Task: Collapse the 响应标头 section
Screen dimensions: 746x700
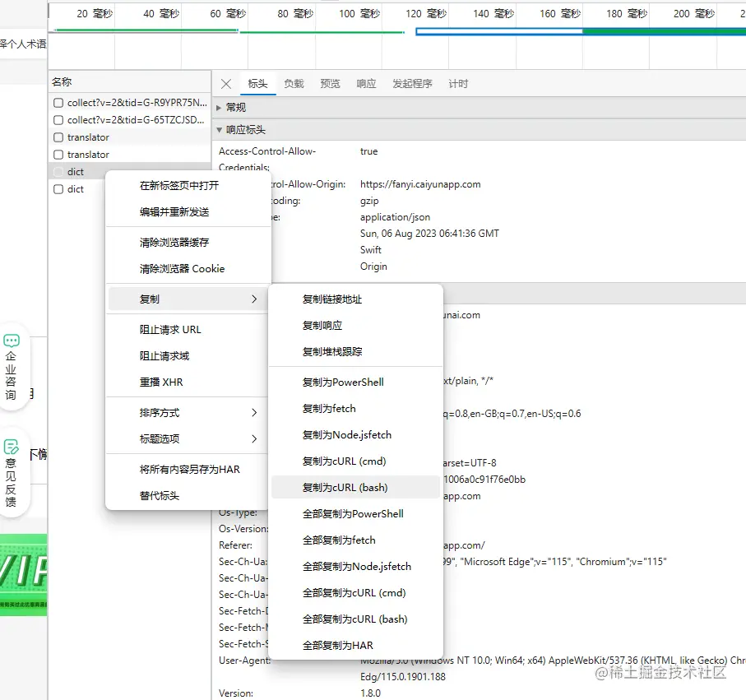Action: 220,129
